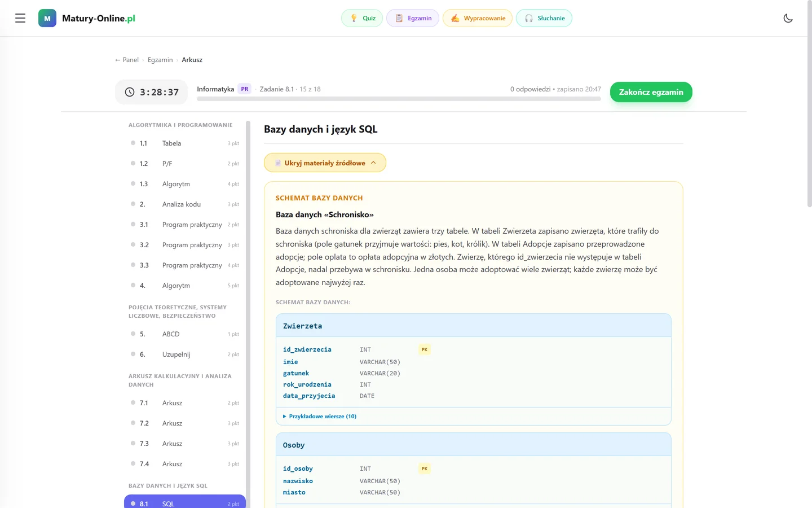Select task 4. Algorytm
Screen dimensions: 812x508
point(185,286)
